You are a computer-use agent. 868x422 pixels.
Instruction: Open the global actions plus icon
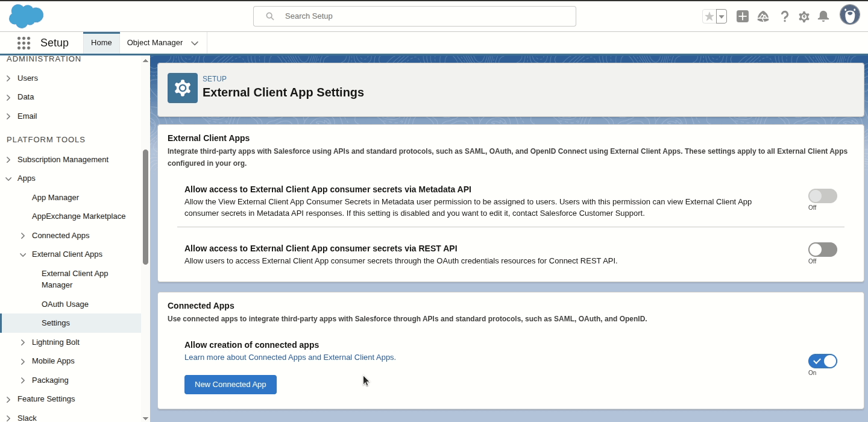(x=743, y=16)
